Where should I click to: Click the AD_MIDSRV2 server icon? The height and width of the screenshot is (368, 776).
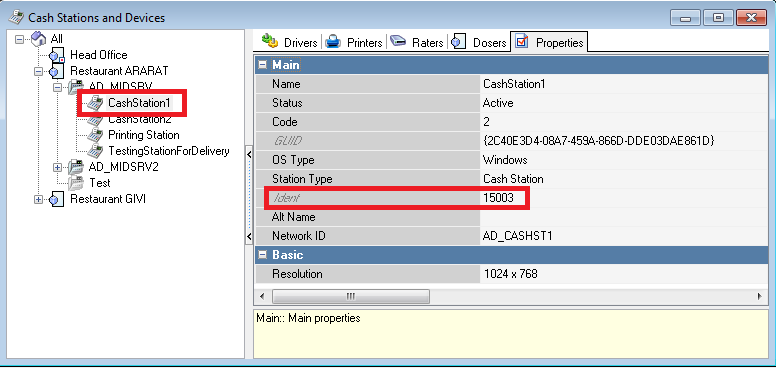pyautogui.click(x=76, y=167)
